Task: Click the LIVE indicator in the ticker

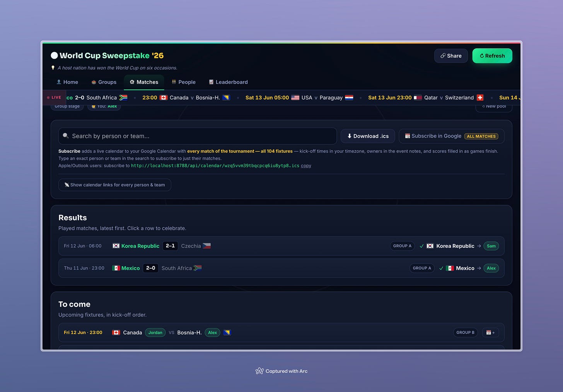Action: 54,97
